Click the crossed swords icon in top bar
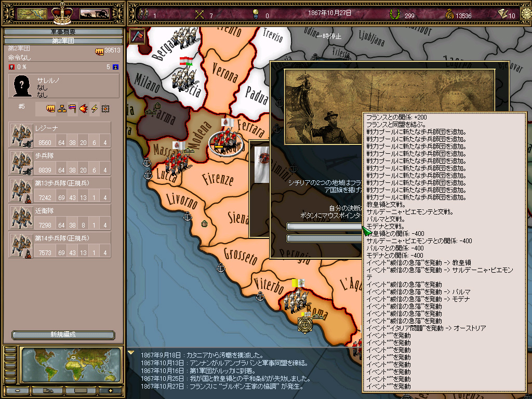 (199, 14)
